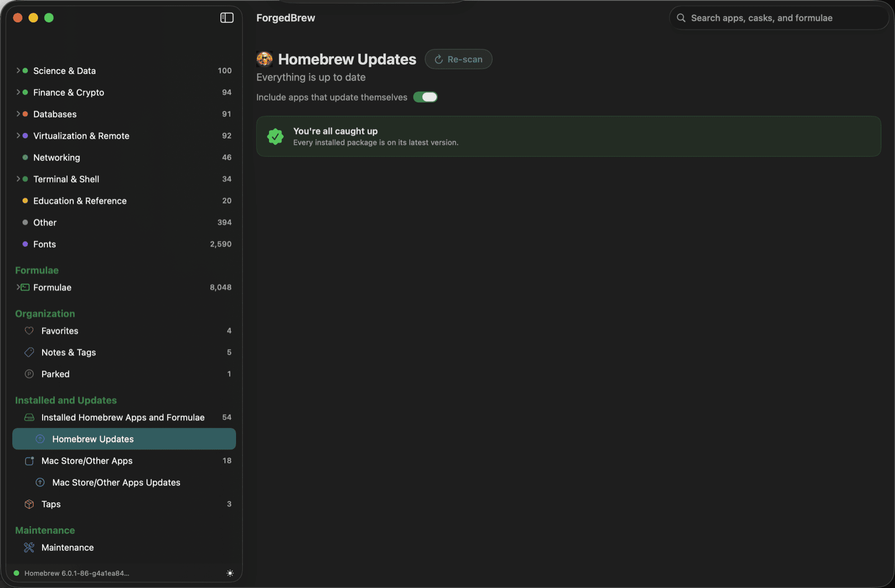
Task: Select Fonts in the sidebar
Action: point(124,244)
